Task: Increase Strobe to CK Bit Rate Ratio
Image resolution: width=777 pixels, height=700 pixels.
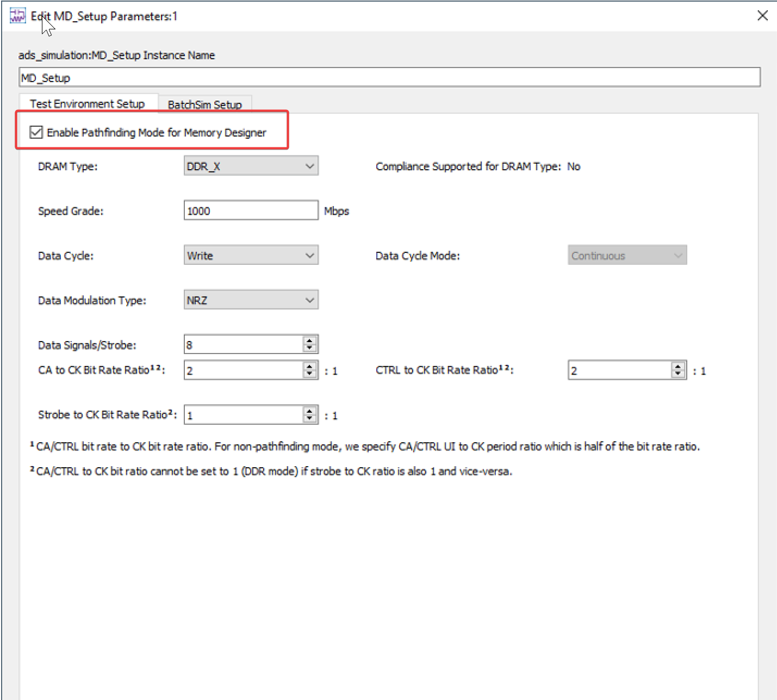Action: (309, 411)
